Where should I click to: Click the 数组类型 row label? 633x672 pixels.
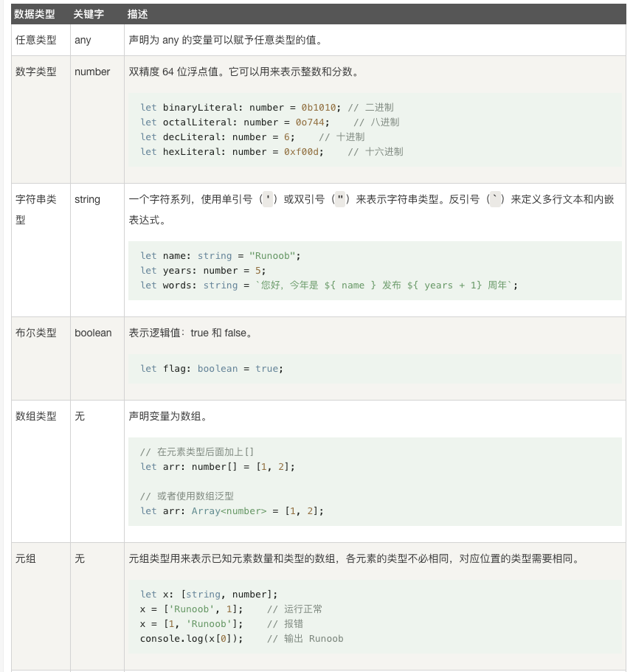click(x=36, y=416)
